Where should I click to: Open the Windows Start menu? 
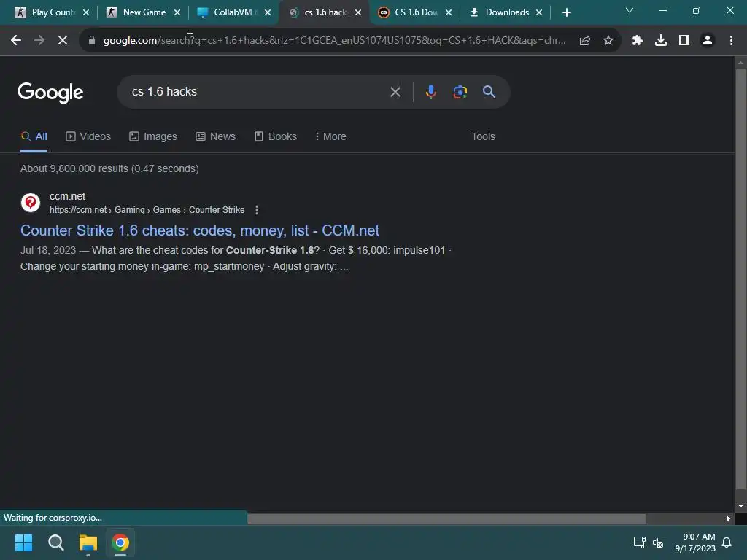tap(24, 542)
